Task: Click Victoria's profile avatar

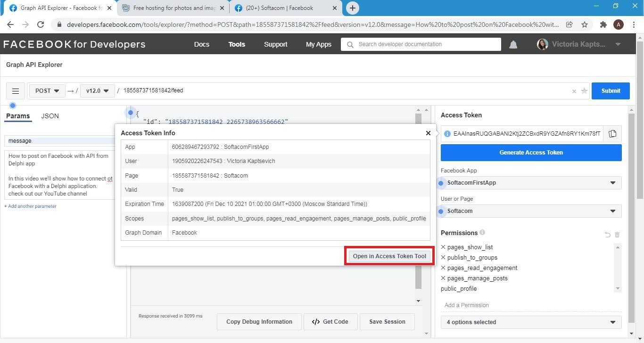Action: [542, 44]
